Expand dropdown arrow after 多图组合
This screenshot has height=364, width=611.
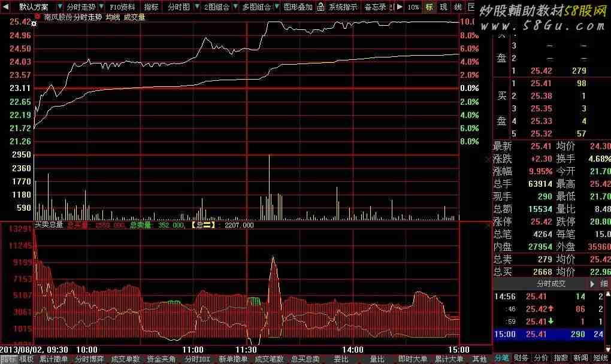[277, 7]
